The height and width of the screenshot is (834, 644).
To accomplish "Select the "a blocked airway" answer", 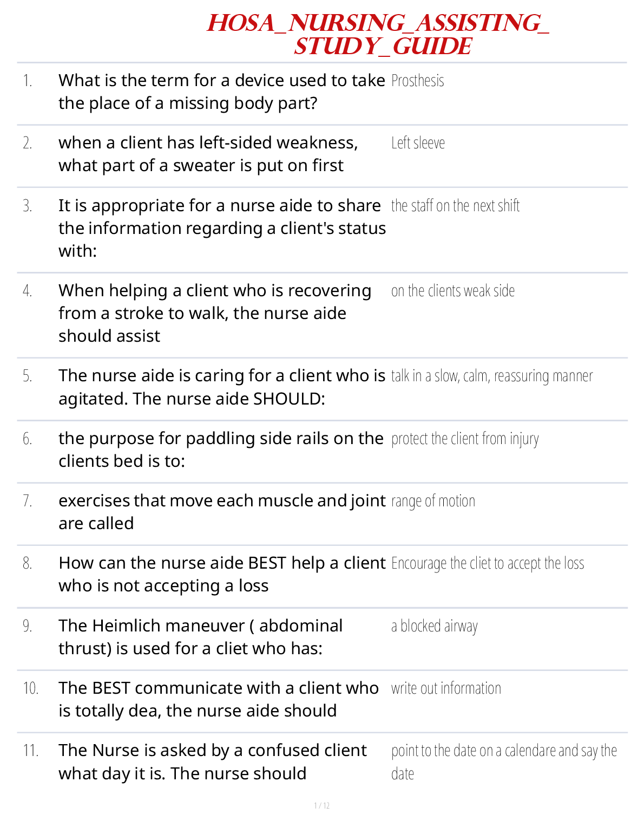I will 434,627.
